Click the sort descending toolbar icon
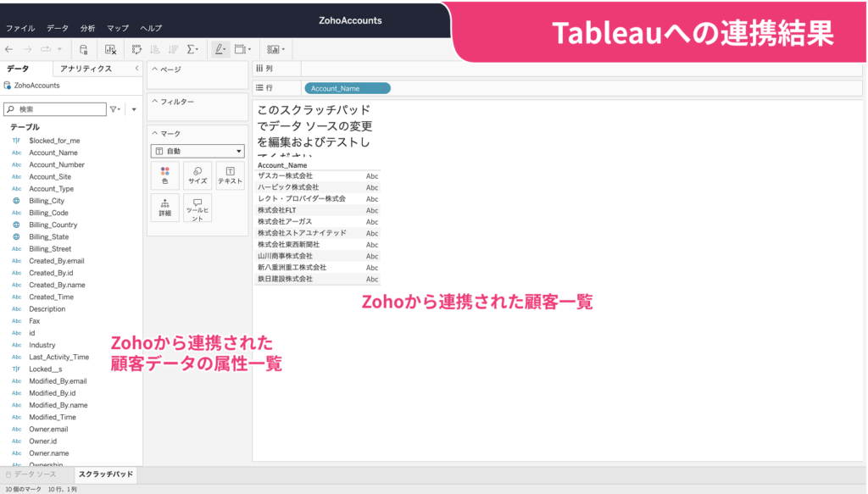This screenshot has height=494, width=868. [x=173, y=49]
